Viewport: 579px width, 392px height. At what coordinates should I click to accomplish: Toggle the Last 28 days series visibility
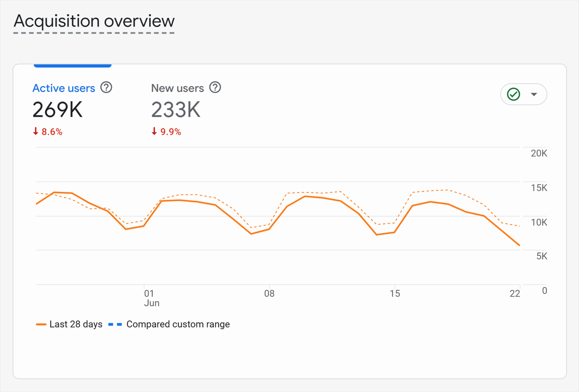(x=75, y=324)
